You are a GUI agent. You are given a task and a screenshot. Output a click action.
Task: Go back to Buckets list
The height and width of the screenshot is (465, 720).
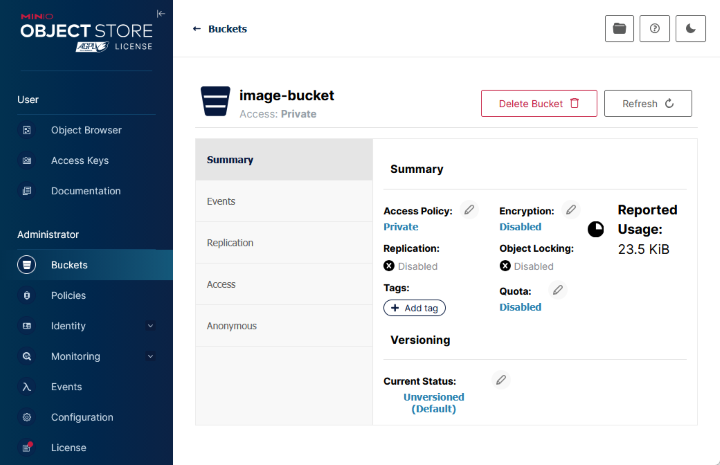point(220,29)
